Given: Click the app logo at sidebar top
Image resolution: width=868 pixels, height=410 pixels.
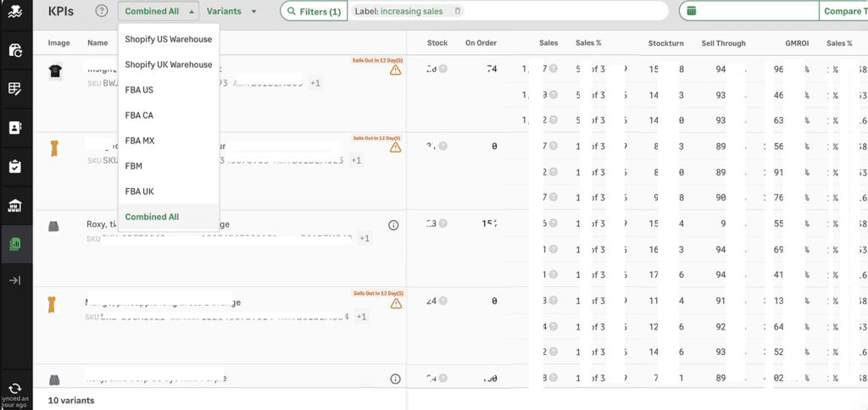Looking at the screenshot, I should [x=15, y=12].
